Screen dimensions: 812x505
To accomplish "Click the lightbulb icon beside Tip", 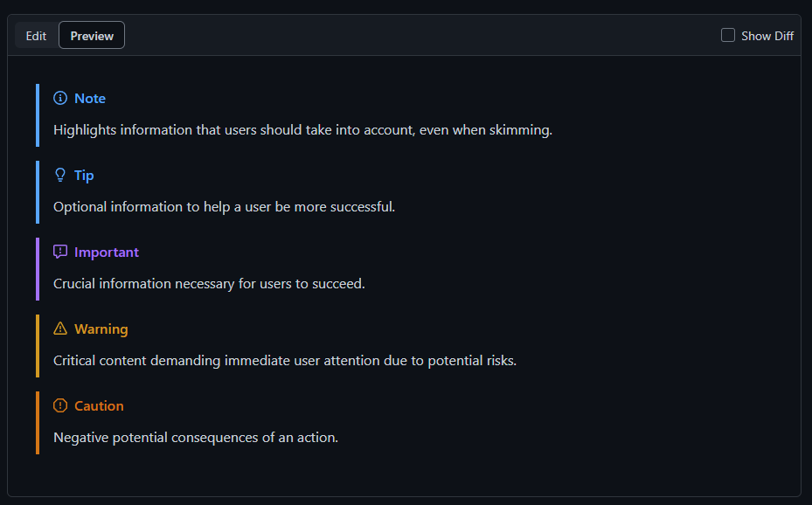I will (60, 176).
